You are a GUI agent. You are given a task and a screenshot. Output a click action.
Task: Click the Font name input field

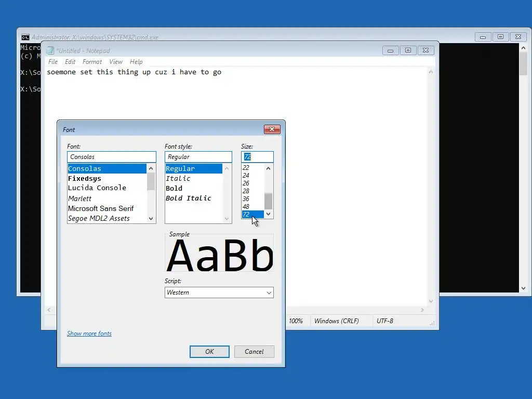coord(112,157)
